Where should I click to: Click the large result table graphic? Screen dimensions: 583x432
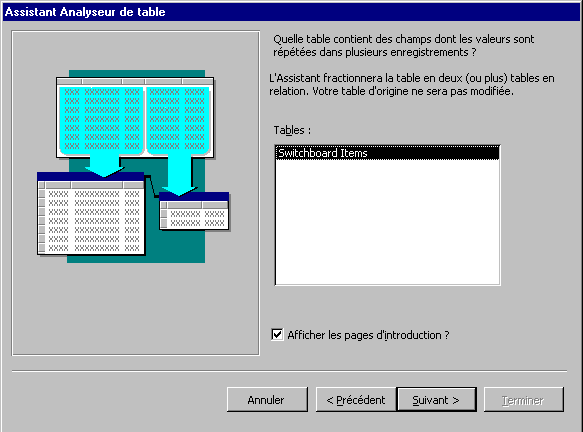click(x=91, y=213)
